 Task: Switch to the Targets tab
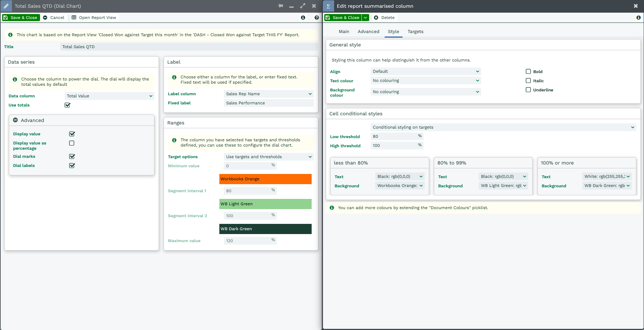415,32
